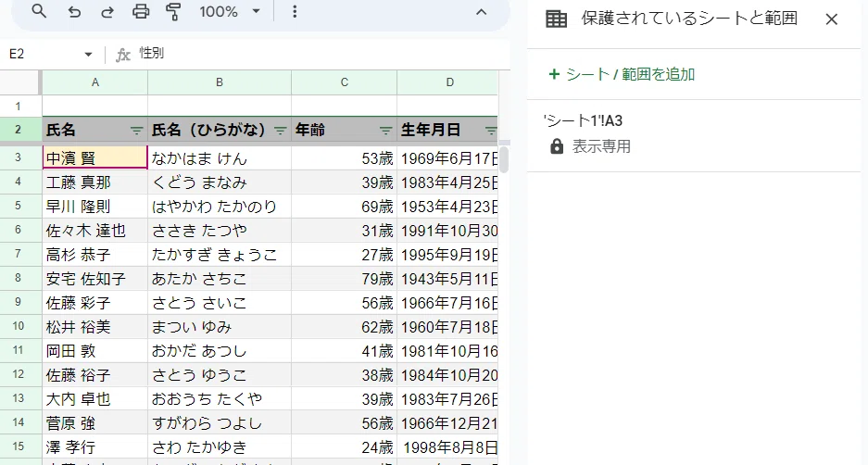Image resolution: width=868 pixels, height=465 pixels.
Task: Select cell containing 高杉 恭子
Action: click(x=95, y=254)
